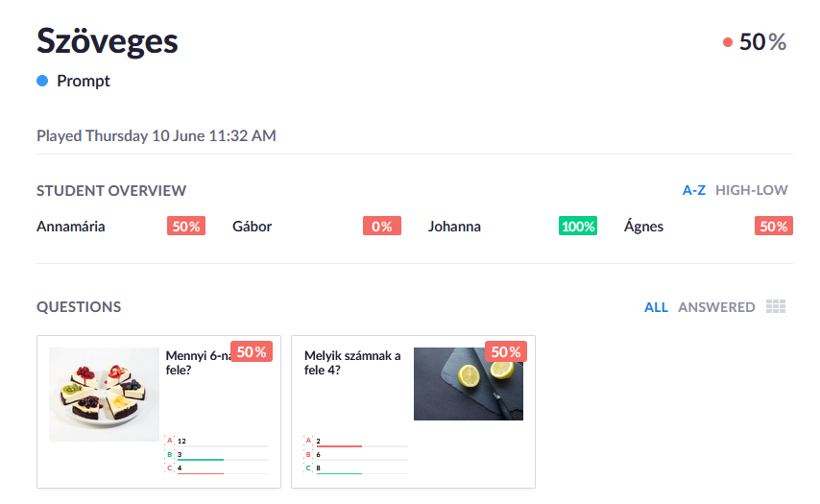Image resolution: width=820 pixels, height=504 pixels.
Task: Select answer letter A in cake question
Action: pos(169,441)
